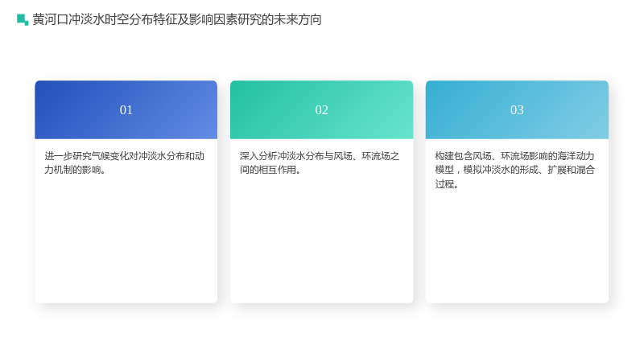Viewport: 644px width, 362px height.
Task: Click text about 构建海洋动力模型
Action: [515, 170]
